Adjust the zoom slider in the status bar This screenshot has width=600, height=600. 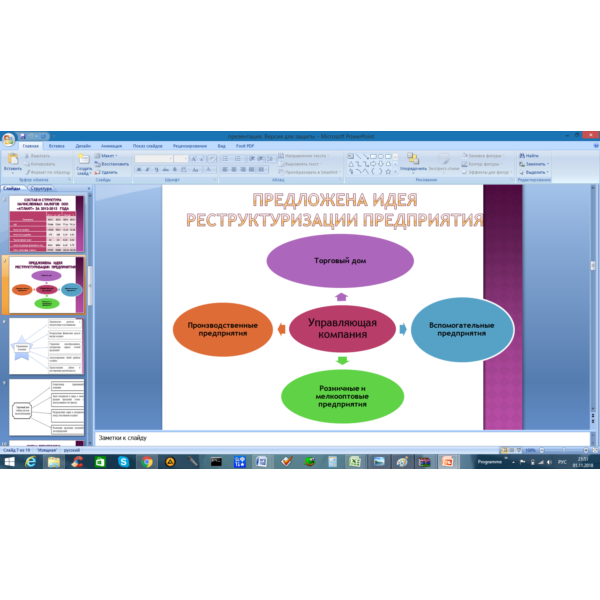coord(563,450)
